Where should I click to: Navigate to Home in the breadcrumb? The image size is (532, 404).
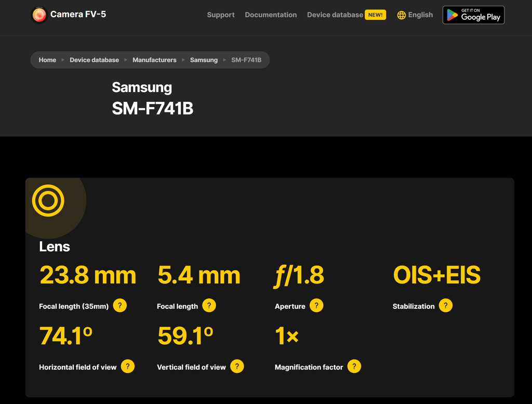pyautogui.click(x=47, y=60)
